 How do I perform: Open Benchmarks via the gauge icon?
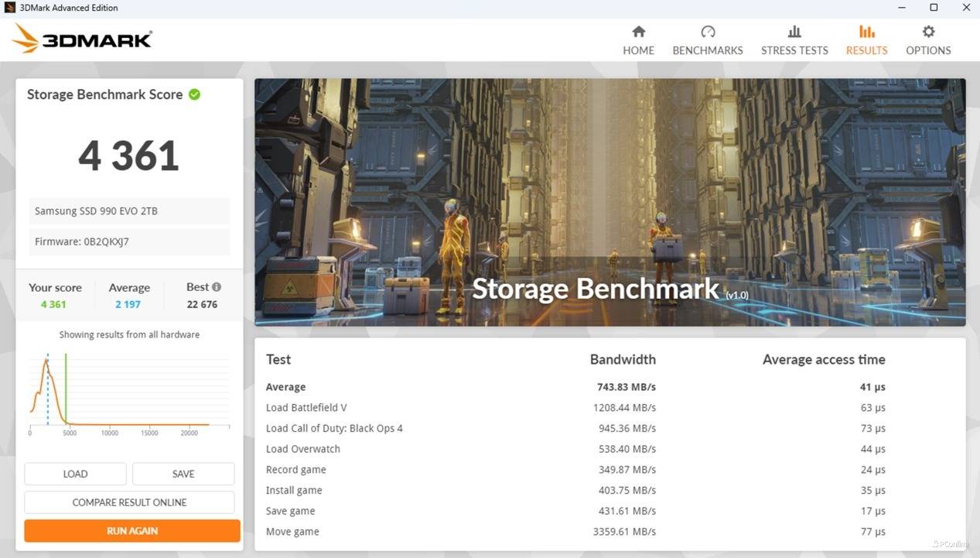pyautogui.click(x=708, y=32)
